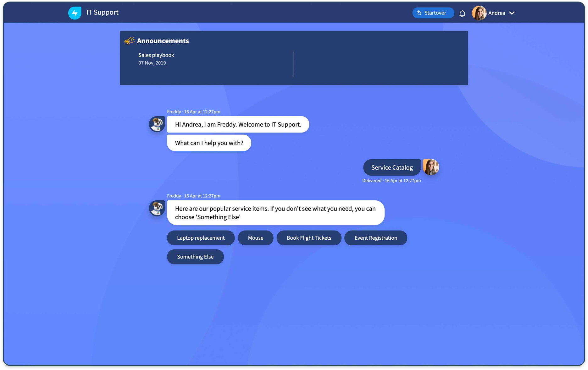Viewport: 588px width, 370px height.
Task: Click Andrea's avatar beside the Service Catalog reply
Action: point(431,167)
